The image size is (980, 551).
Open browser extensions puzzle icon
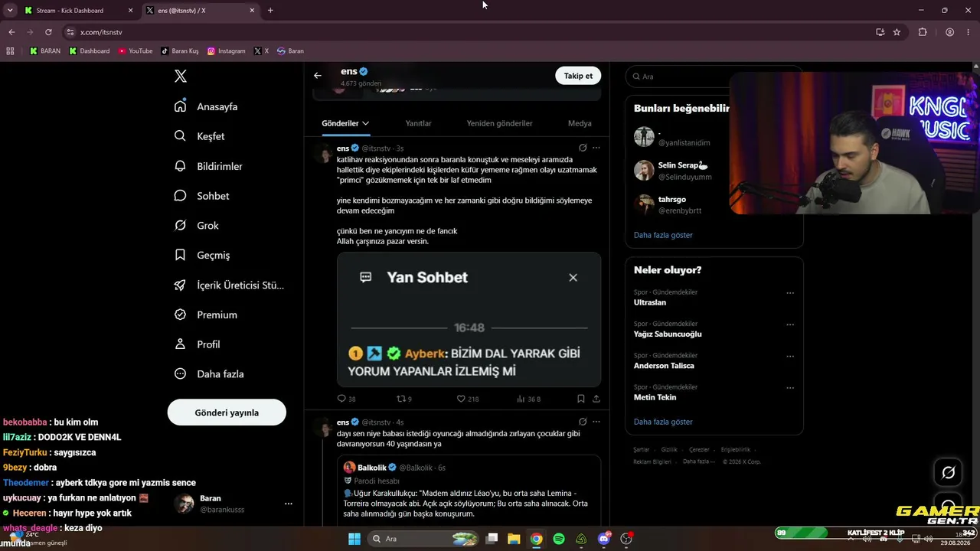coord(923,32)
